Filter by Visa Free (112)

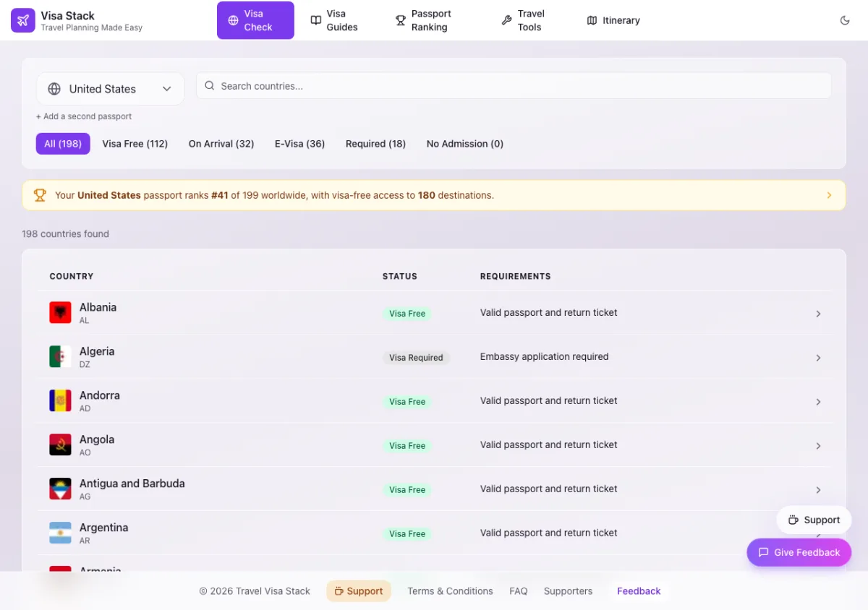point(135,144)
